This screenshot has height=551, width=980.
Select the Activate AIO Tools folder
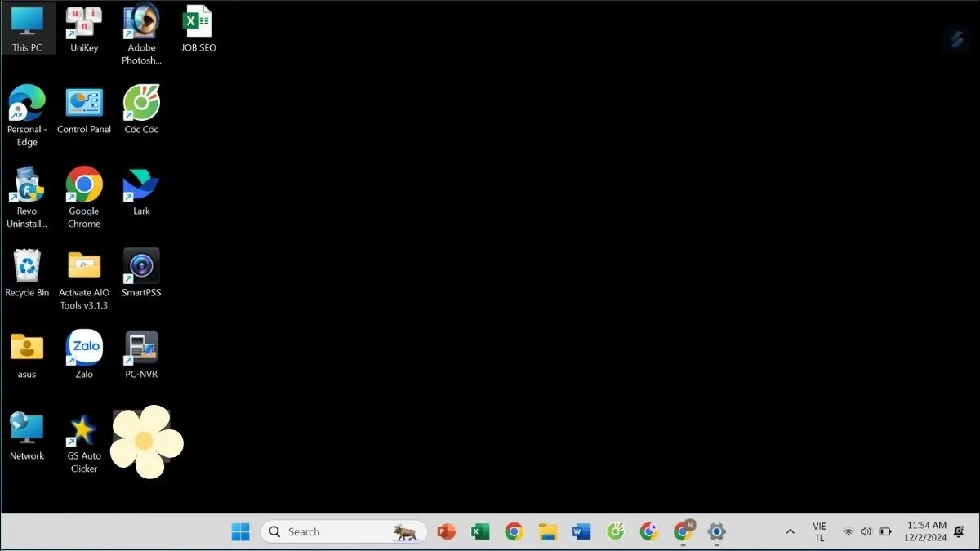(84, 267)
